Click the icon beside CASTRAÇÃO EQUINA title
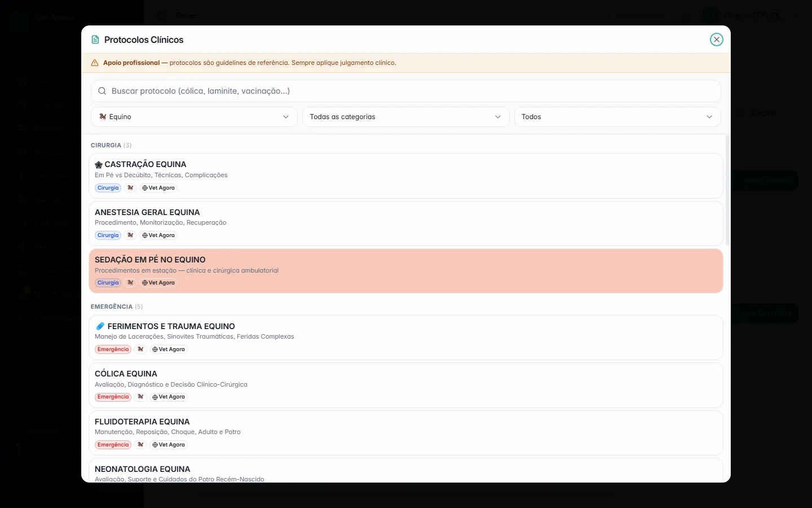812x508 pixels. [99, 165]
